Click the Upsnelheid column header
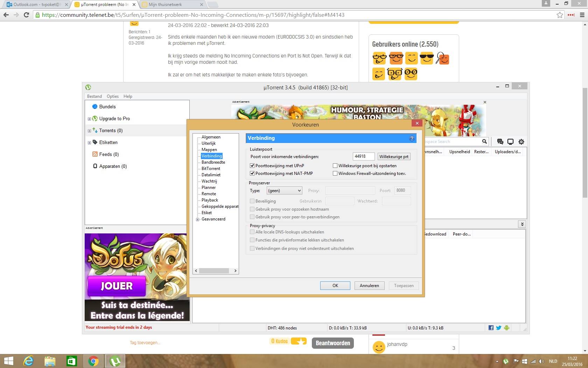This screenshot has width=588, height=368. pos(460,152)
